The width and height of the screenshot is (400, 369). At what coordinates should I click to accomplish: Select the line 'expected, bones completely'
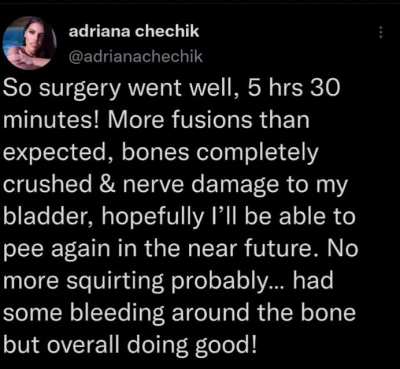[x=161, y=154]
